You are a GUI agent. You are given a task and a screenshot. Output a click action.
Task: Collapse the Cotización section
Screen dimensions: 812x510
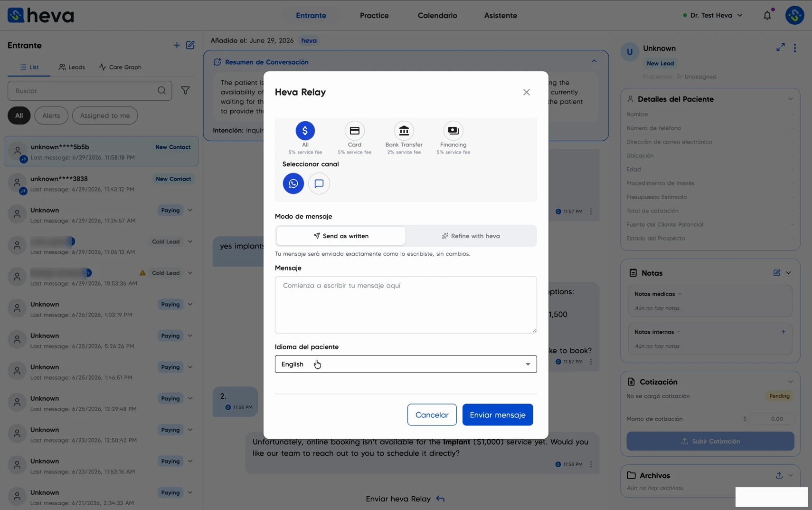[x=791, y=382]
